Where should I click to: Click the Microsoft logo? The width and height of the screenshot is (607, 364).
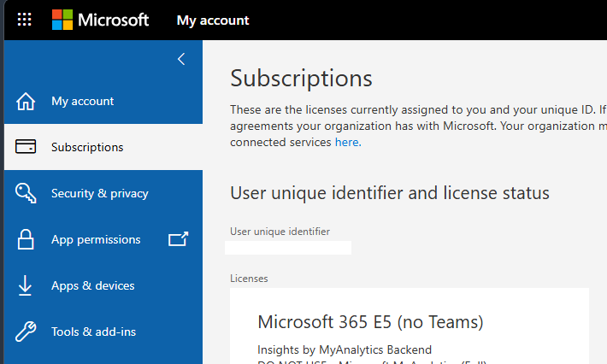coord(101,20)
